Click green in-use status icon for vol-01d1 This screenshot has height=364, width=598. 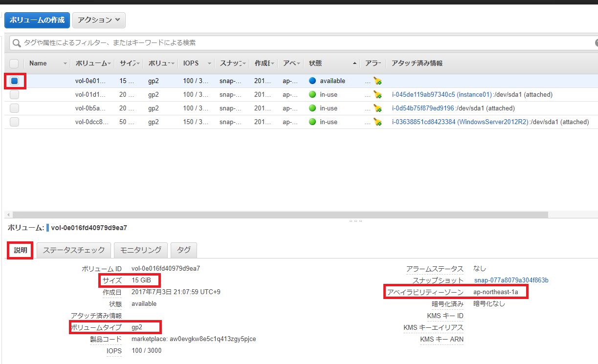tap(312, 95)
